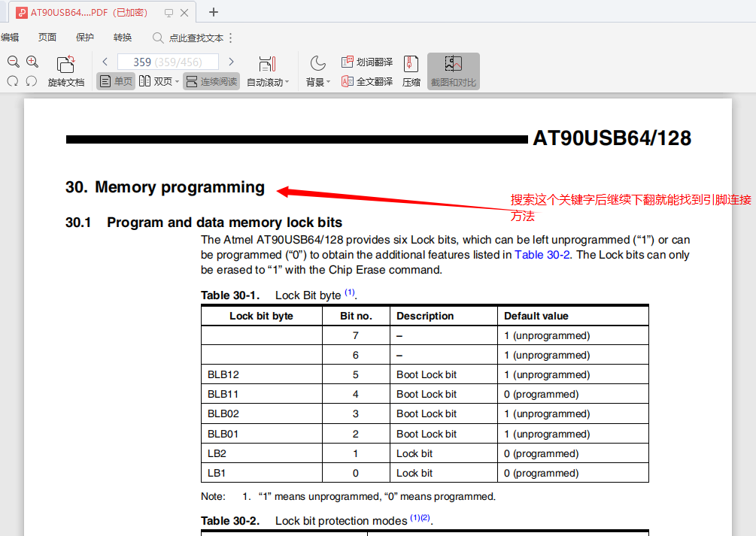Follow the Table 30-2 link

(542, 255)
